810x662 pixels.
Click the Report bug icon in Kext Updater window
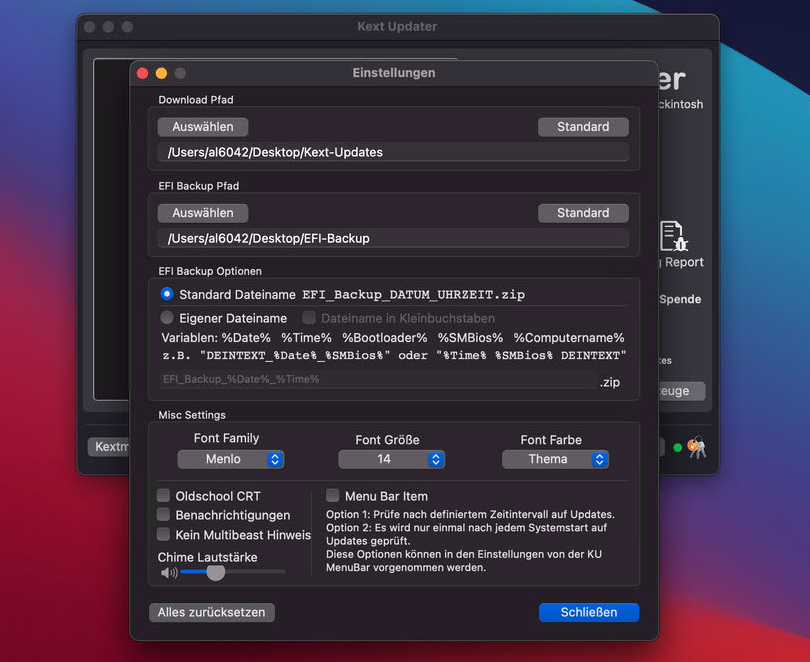coord(674,236)
